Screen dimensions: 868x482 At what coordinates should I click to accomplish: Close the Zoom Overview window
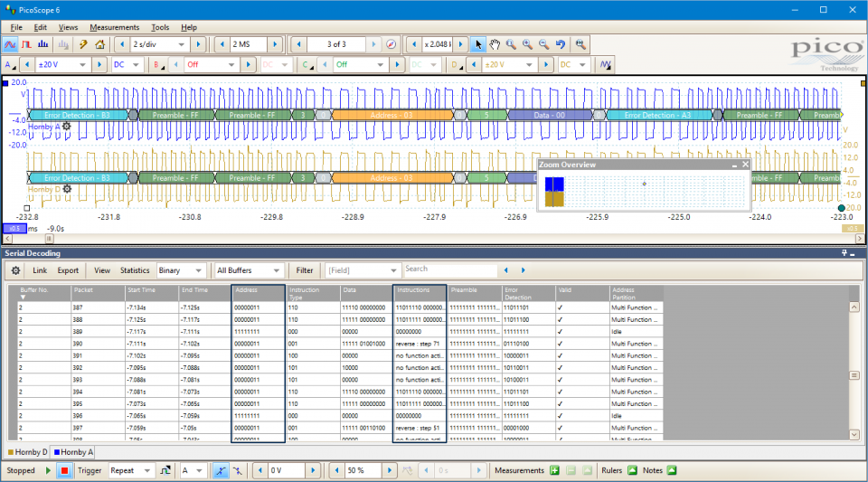coord(745,165)
